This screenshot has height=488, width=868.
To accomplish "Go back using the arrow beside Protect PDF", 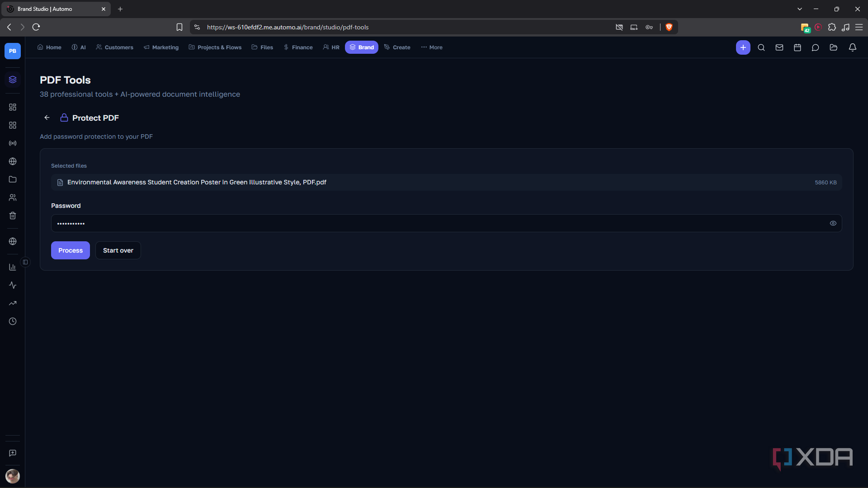I will pos(47,117).
